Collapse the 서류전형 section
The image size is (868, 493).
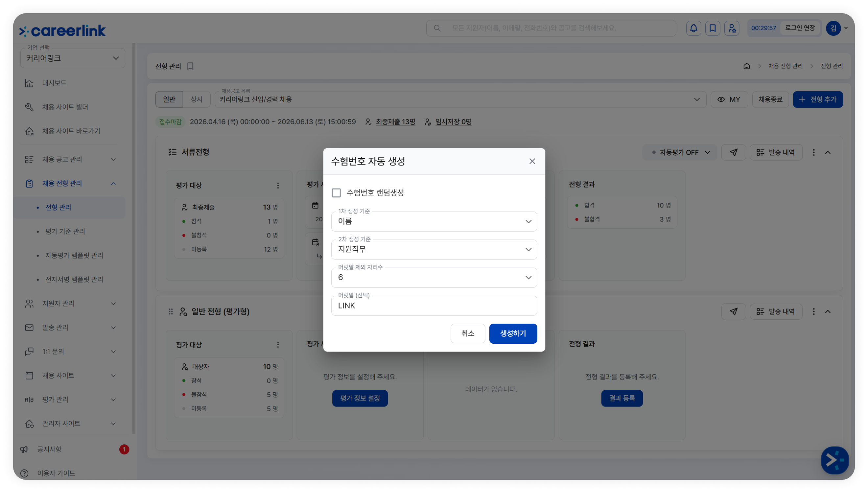tap(827, 153)
